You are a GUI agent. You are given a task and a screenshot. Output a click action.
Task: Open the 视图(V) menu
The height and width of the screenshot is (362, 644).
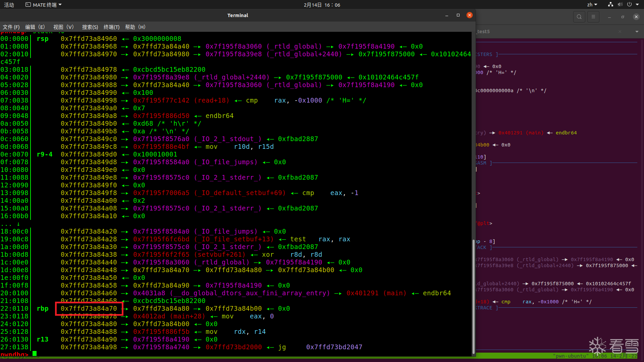coord(63,27)
